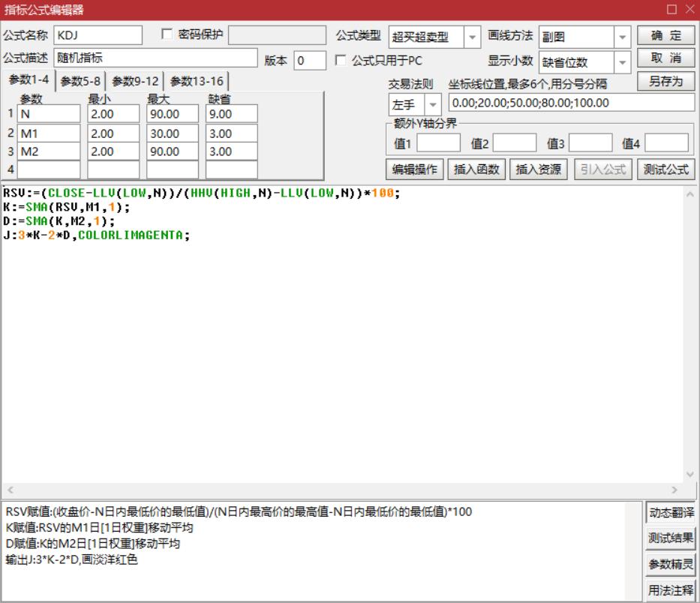The width and height of the screenshot is (700, 603).
Task: Open the 显示小数 dropdown list
Action: pyautogui.click(x=623, y=62)
